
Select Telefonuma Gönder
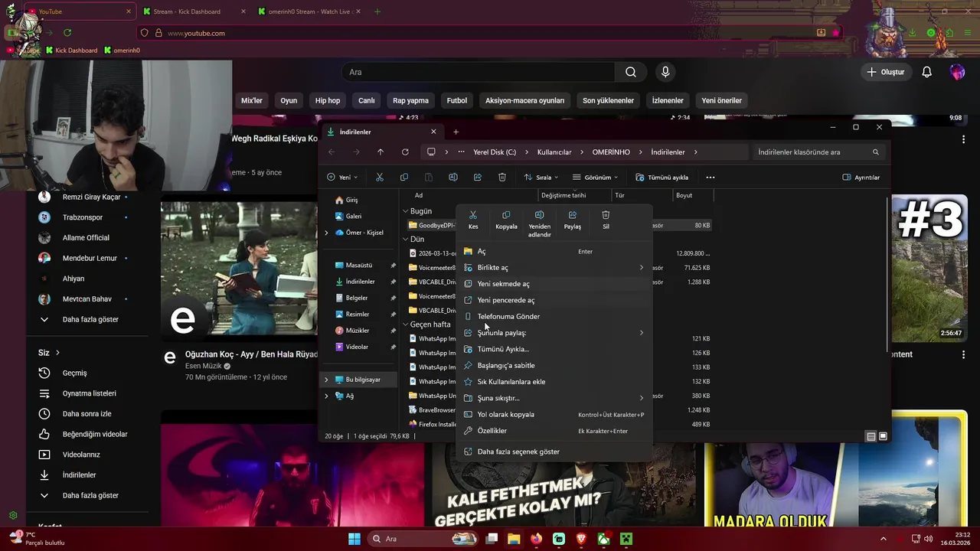coord(556,316)
